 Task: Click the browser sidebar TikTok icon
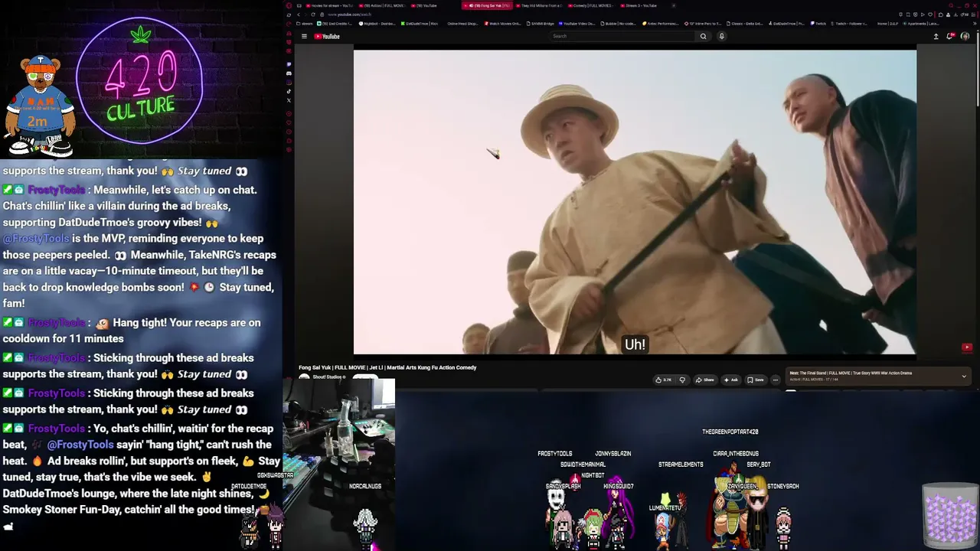pos(289,91)
